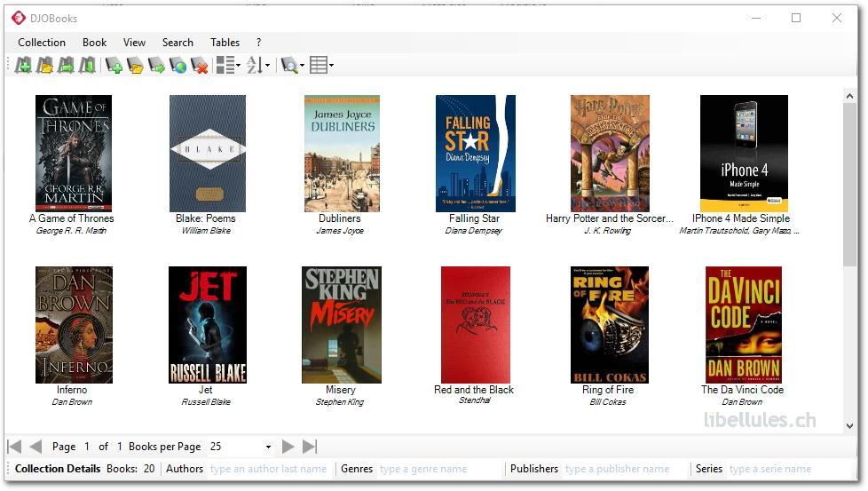The width and height of the screenshot is (868, 491).
Task: Click the Authors filter input field
Action: point(270,469)
